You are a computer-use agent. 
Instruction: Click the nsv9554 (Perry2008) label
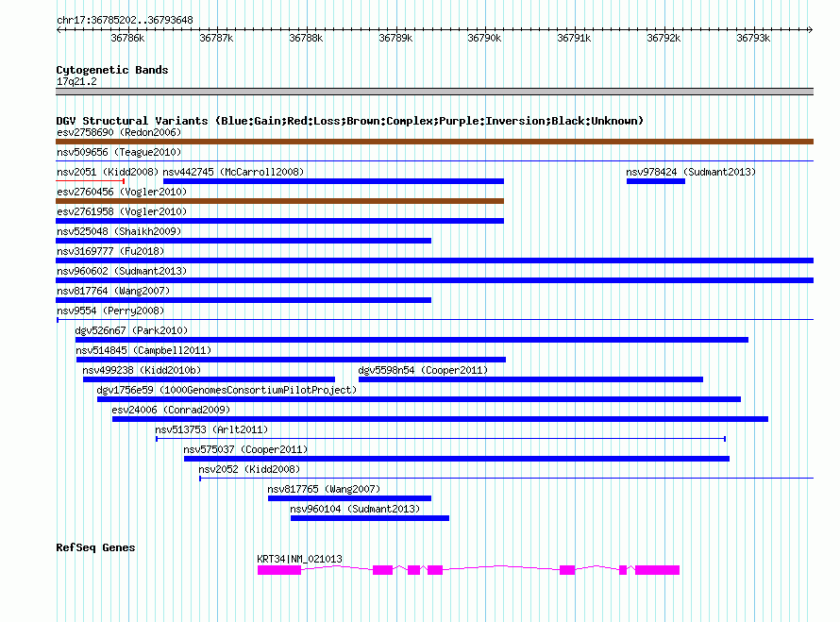(110, 311)
